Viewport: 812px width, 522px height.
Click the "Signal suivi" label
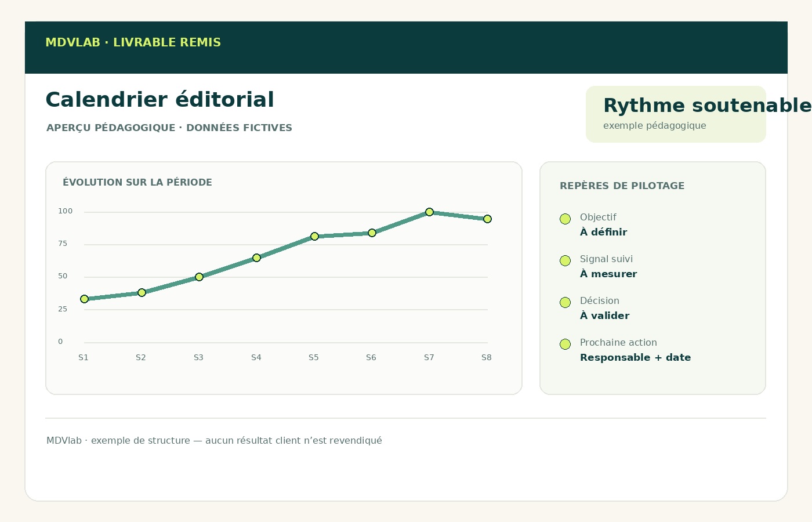tap(606, 259)
